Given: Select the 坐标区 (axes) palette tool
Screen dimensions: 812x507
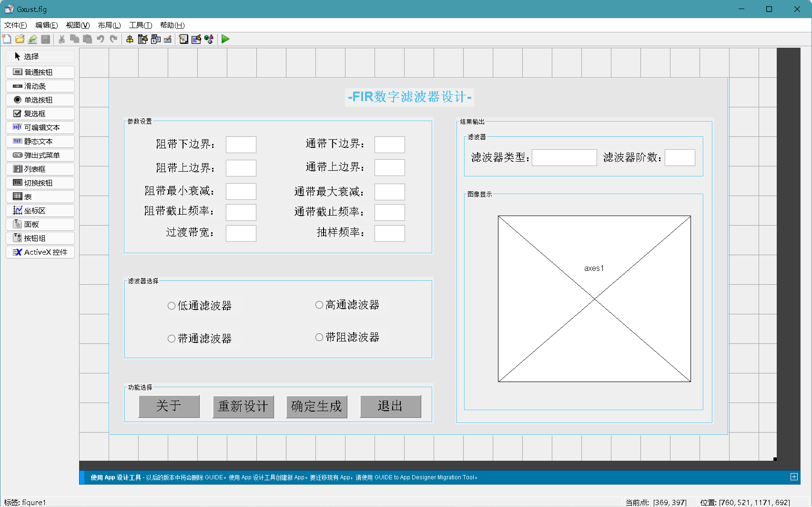Looking at the screenshot, I should click(x=40, y=210).
